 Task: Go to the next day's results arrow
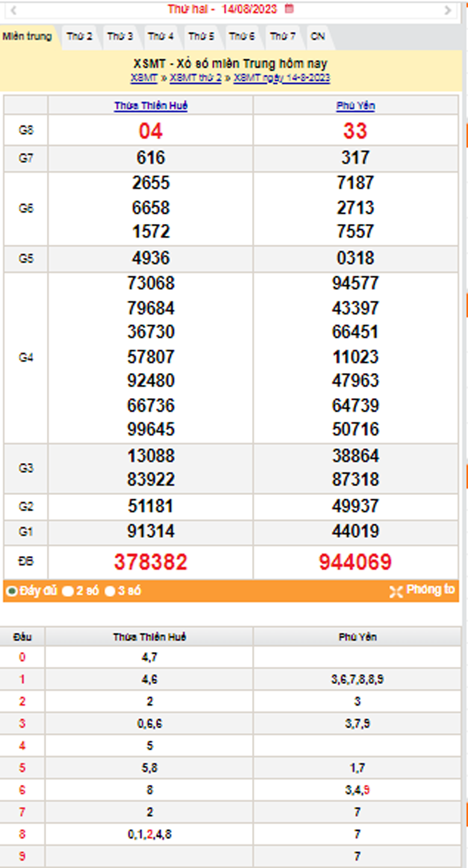447,10
